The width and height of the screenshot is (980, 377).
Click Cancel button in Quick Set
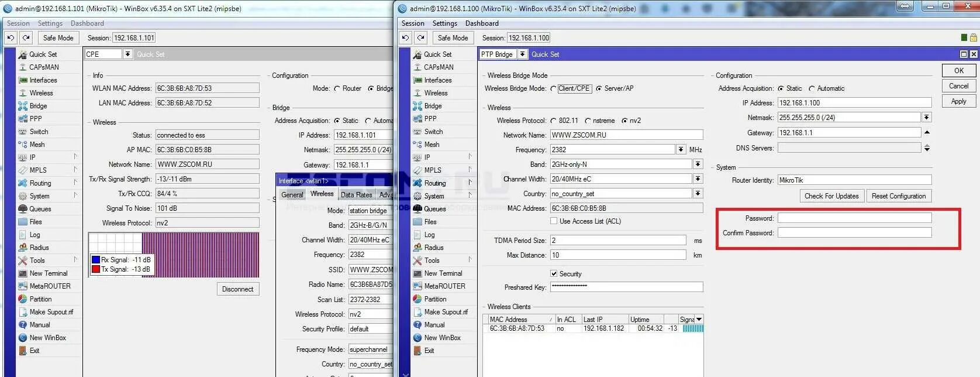tap(959, 86)
